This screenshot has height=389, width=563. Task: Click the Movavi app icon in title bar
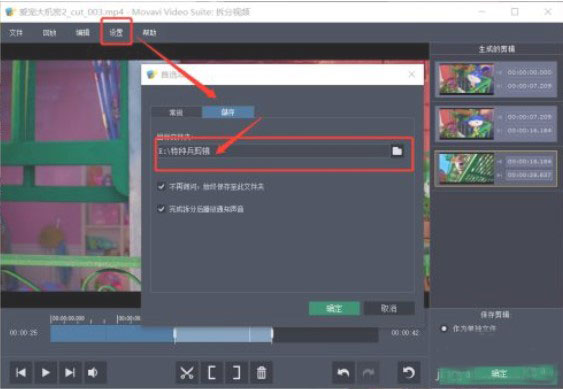pyautogui.click(x=9, y=12)
